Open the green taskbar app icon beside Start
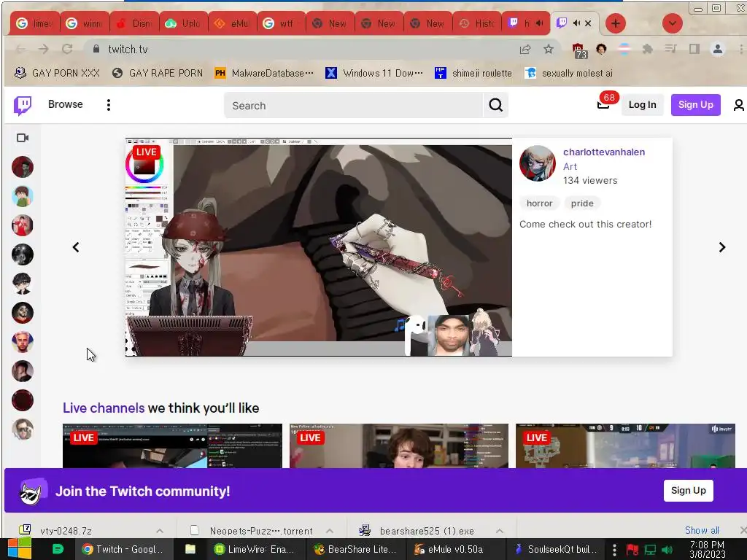 (58, 549)
